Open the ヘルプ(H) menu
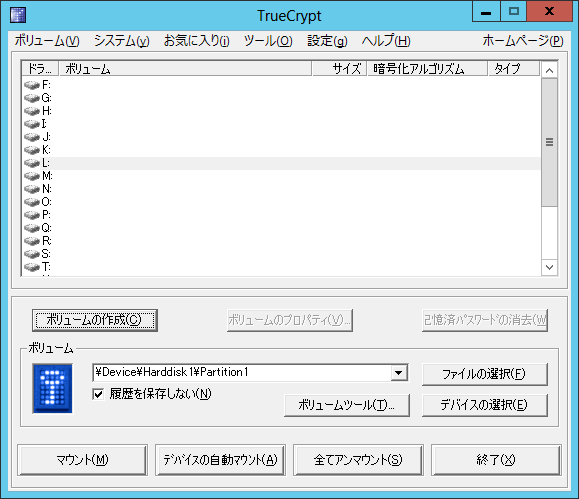The width and height of the screenshot is (579, 499). coord(386,41)
